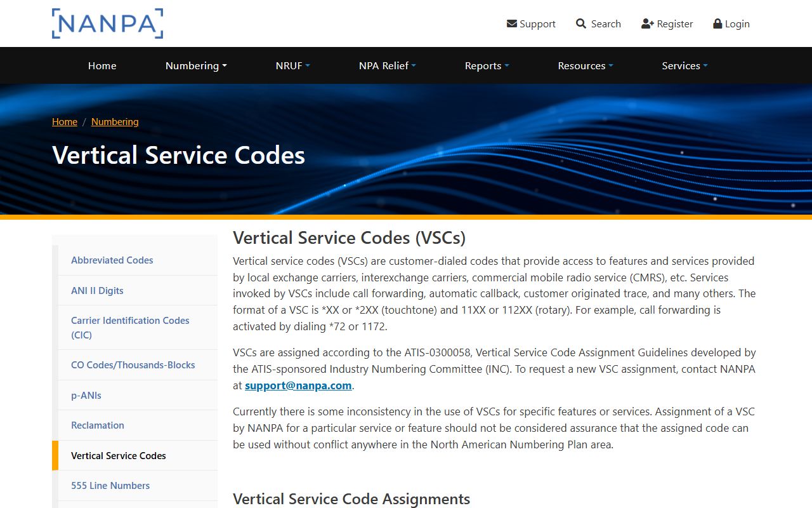Viewport: 812px width, 508px height.
Task: Click the Support envelope icon
Action: (x=512, y=23)
